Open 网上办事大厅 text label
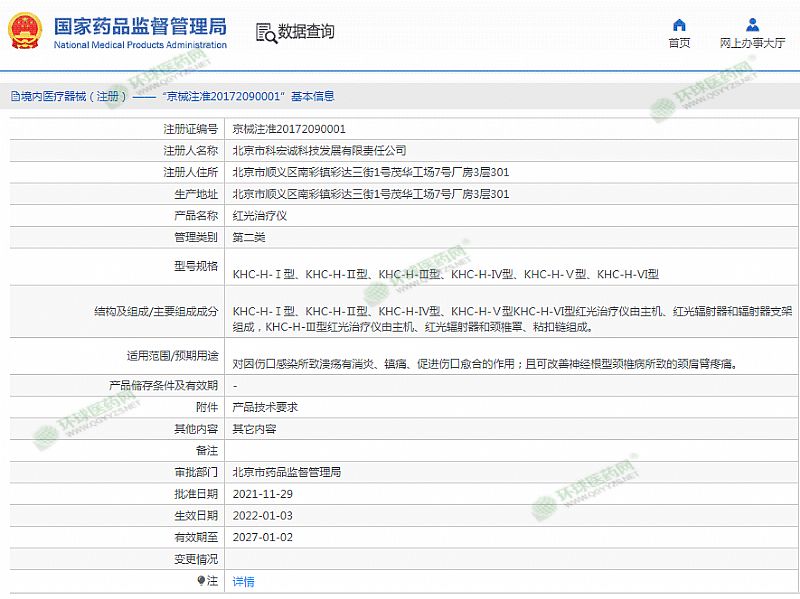 (752, 43)
